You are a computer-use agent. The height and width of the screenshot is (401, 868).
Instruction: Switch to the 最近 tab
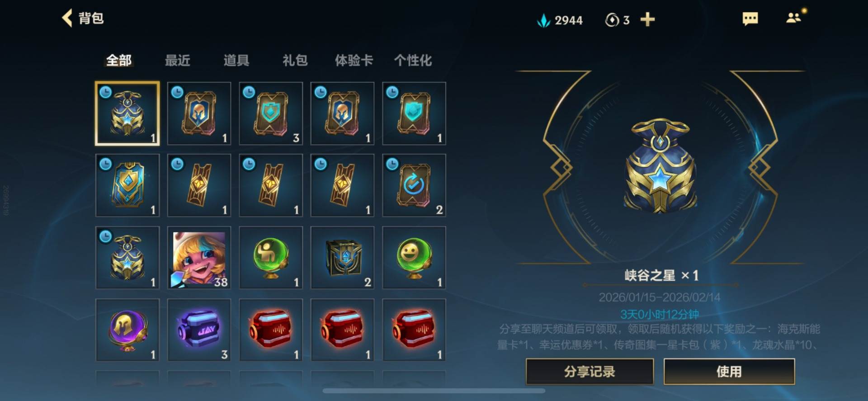pos(177,60)
